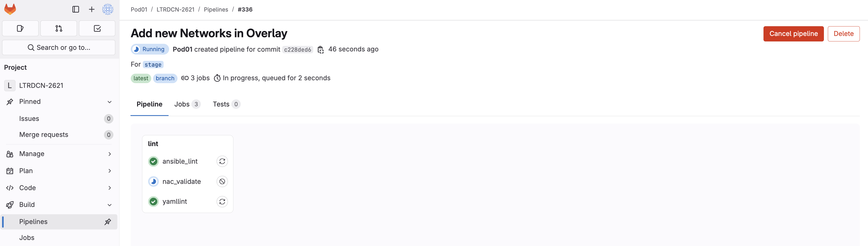Toggle the sidebar collapse icon
The height and width of the screenshot is (246, 868).
click(x=76, y=9)
